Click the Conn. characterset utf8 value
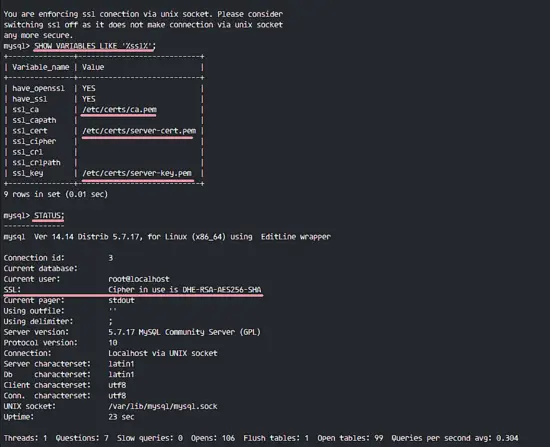The width and height of the screenshot is (550, 447). 117,395
